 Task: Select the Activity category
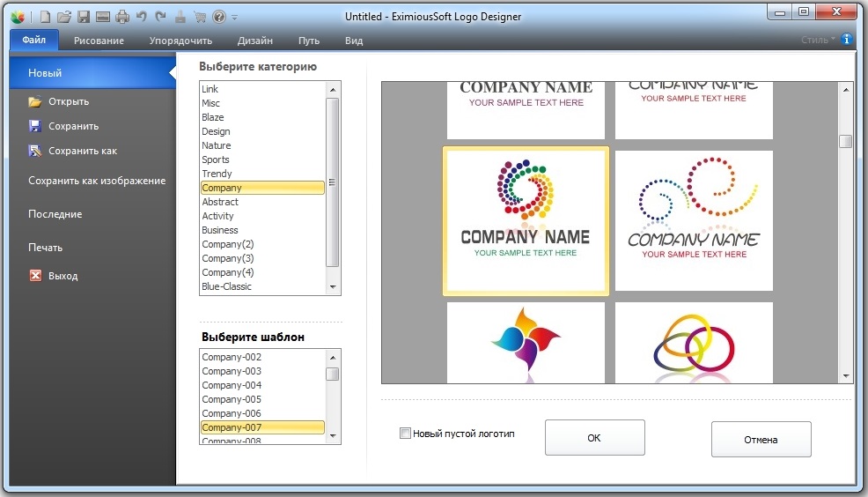pos(262,216)
